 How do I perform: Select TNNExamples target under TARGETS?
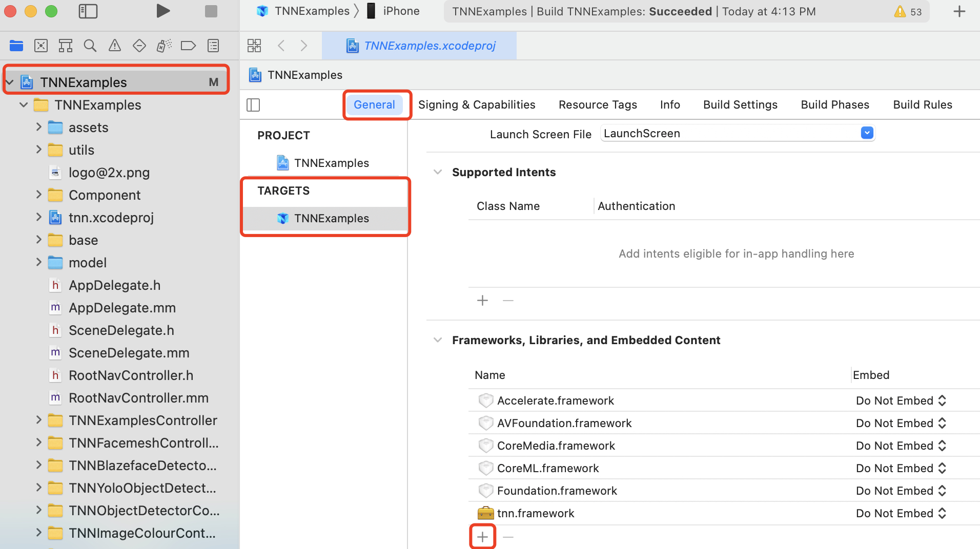(325, 218)
